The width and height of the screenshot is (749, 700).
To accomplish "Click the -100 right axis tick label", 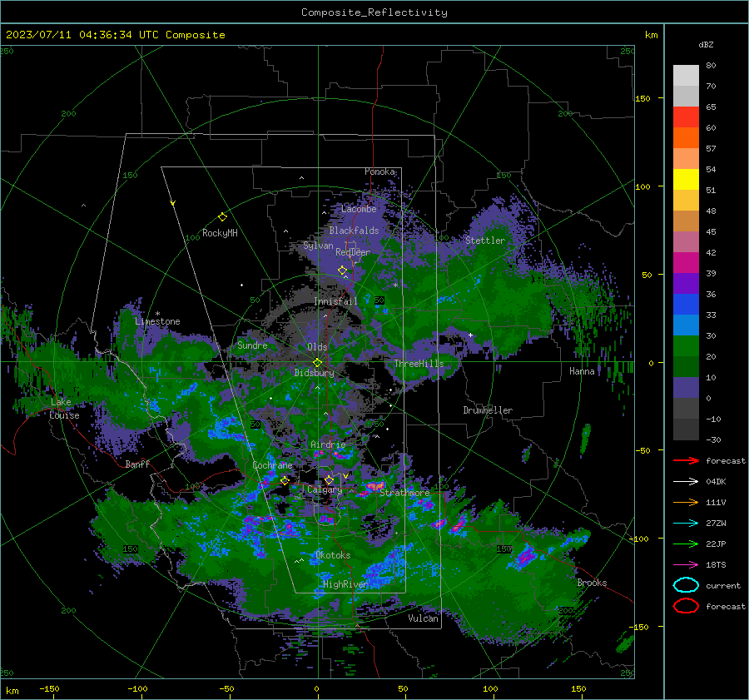I will [x=638, y=539].
